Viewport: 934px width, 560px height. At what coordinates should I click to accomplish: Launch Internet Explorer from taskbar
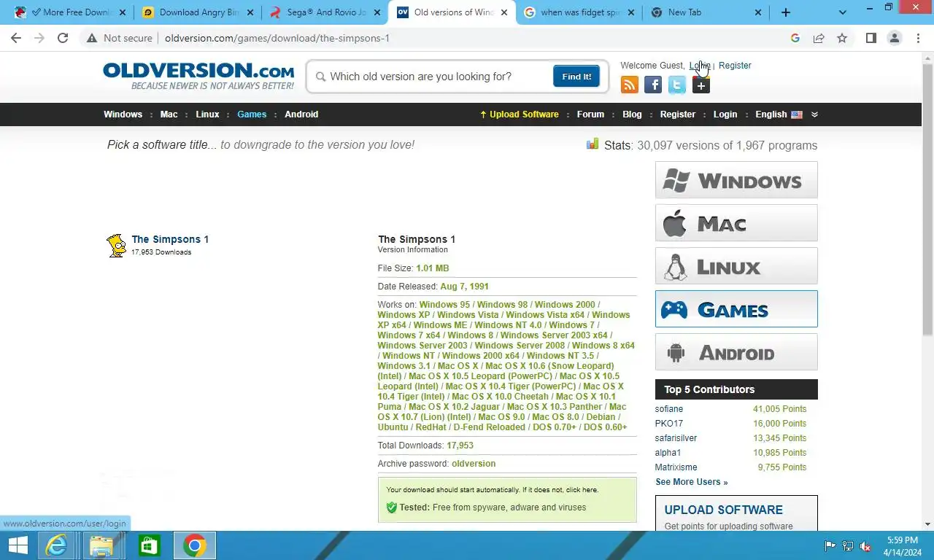56,545
